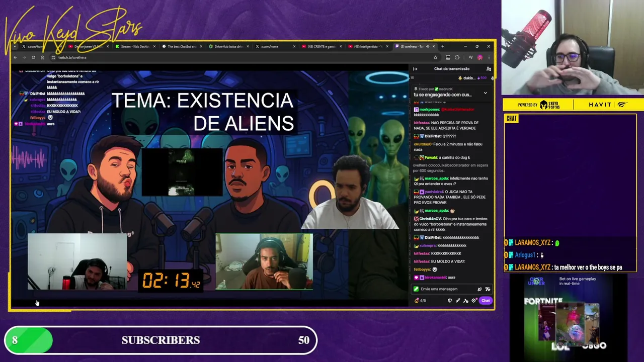644x362 pixels.
Task: Open the chat celebration icon in the message box
Action: (479, 289)
